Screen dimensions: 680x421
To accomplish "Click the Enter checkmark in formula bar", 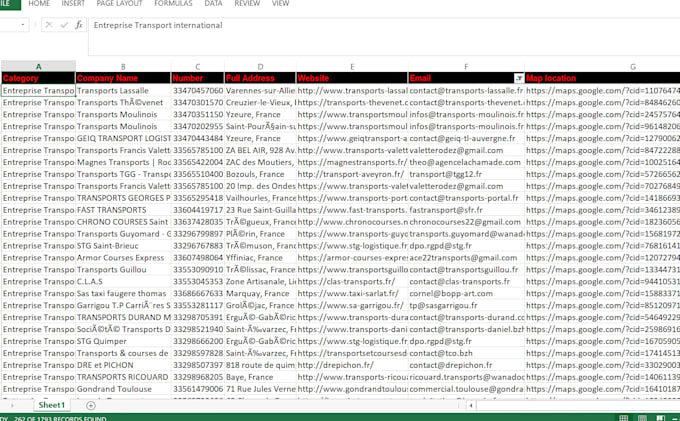I will click(64, 25).
